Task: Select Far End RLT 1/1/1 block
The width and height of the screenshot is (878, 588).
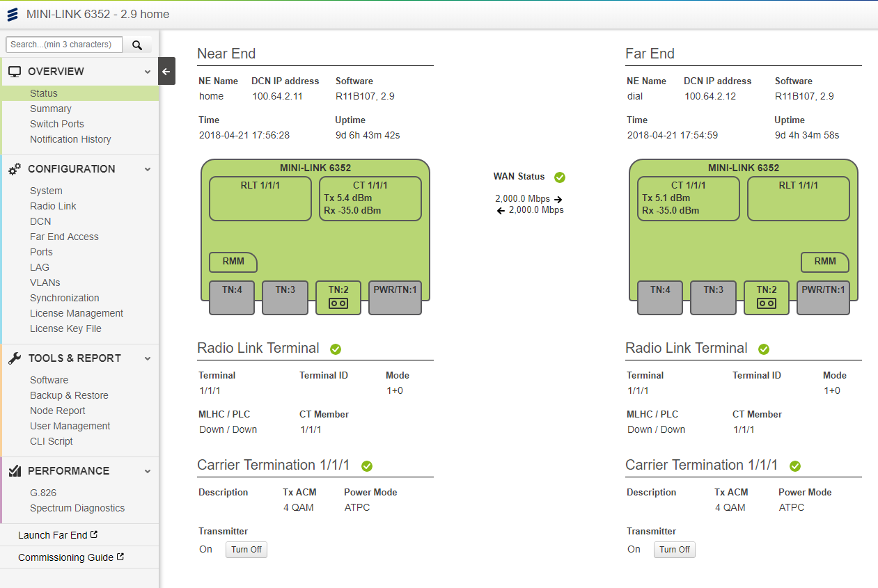Action: 799,199
